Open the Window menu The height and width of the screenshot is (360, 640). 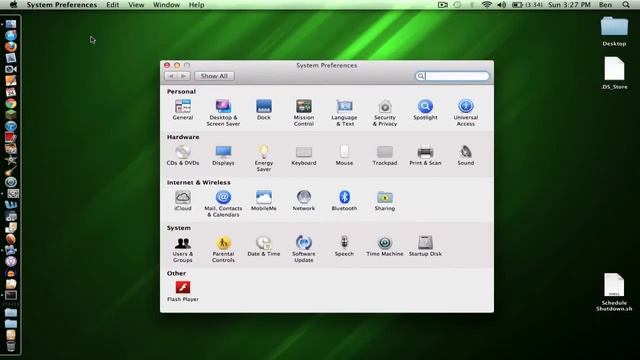pos(166,5)
